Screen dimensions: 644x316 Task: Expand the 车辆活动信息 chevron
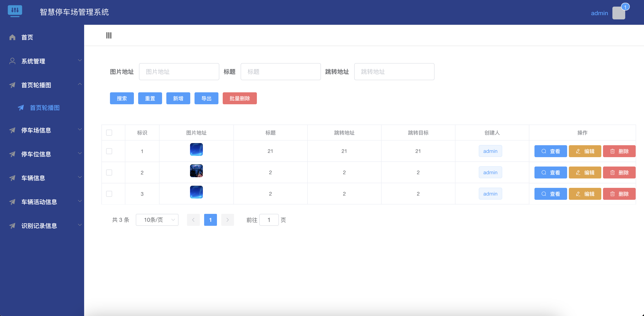tap(80, 201)
